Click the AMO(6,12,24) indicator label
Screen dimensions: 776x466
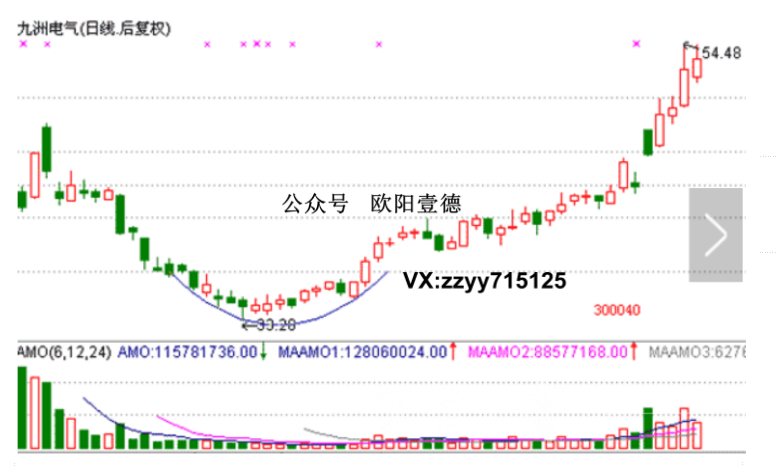click(x=64, y=352)
